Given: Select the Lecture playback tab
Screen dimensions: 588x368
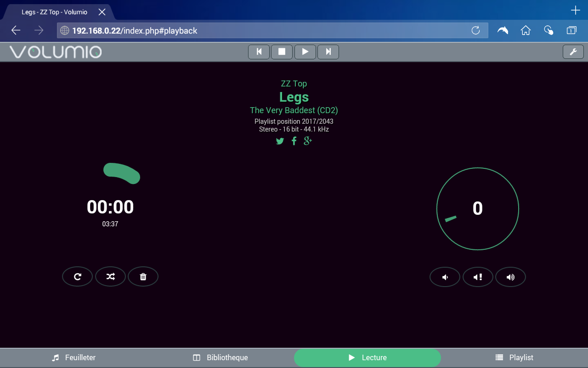Looking at the screenshot, I should 367,357.
